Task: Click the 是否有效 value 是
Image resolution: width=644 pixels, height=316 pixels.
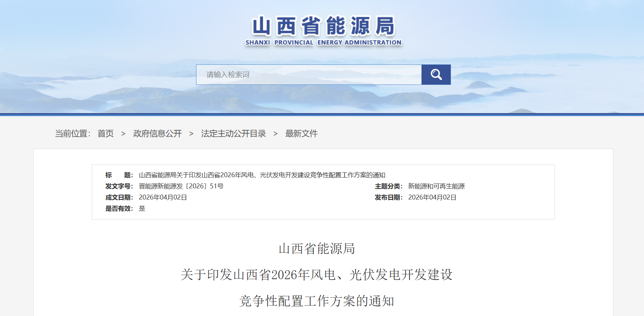Action: pos(142,208)
